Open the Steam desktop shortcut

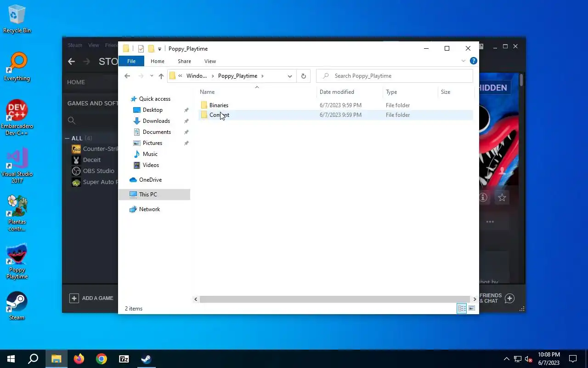[17, 305]
